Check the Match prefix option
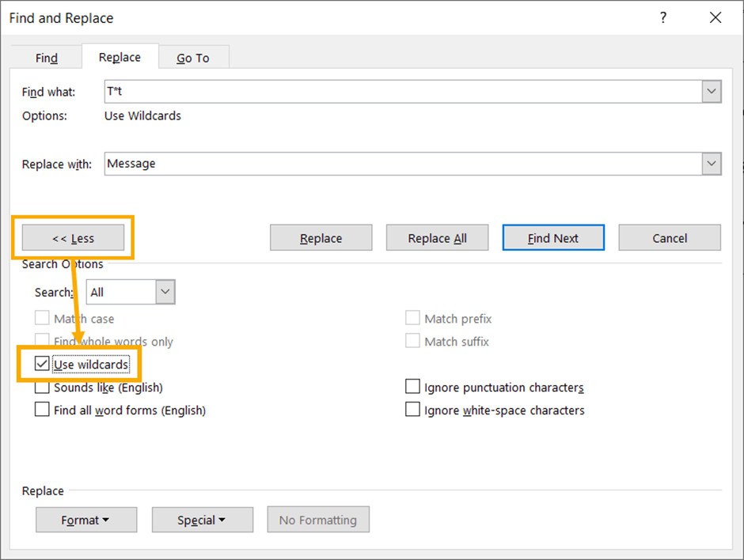Viewport: 744px width, 560px height. (412, 318)
